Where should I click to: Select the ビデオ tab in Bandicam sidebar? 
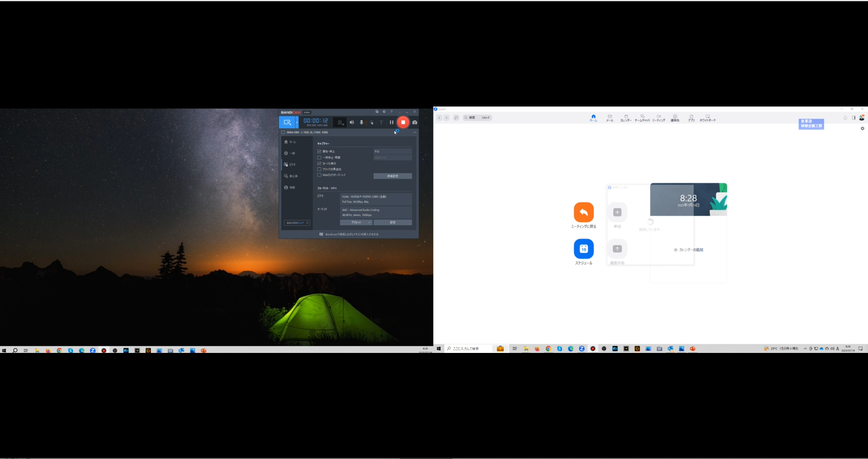coord(290,165)
